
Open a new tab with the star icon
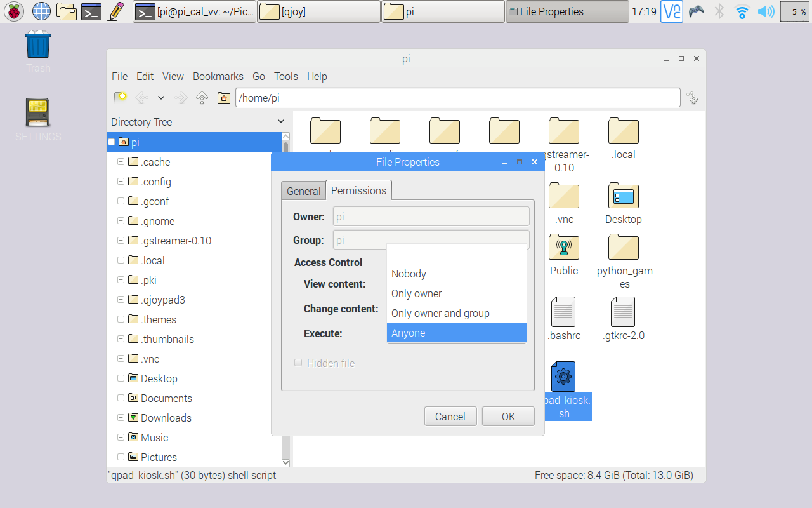point(120,97)
